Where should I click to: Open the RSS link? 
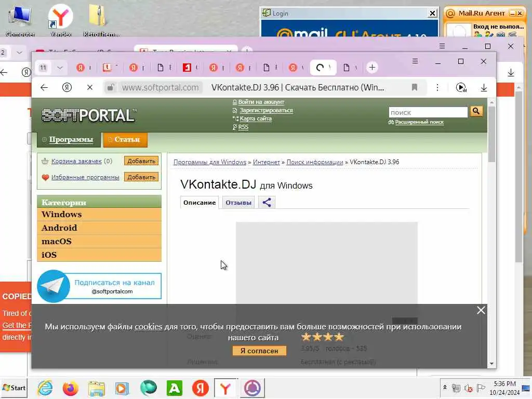tap(243, 127)
